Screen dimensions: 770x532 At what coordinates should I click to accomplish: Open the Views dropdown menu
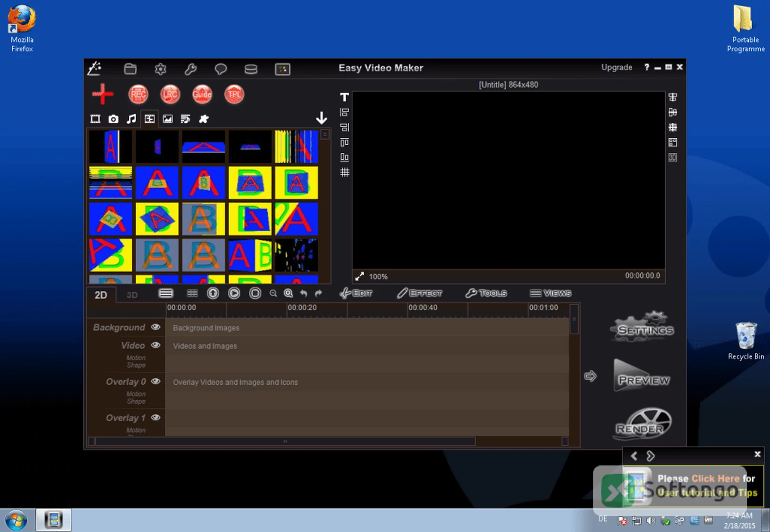[550, 293]
